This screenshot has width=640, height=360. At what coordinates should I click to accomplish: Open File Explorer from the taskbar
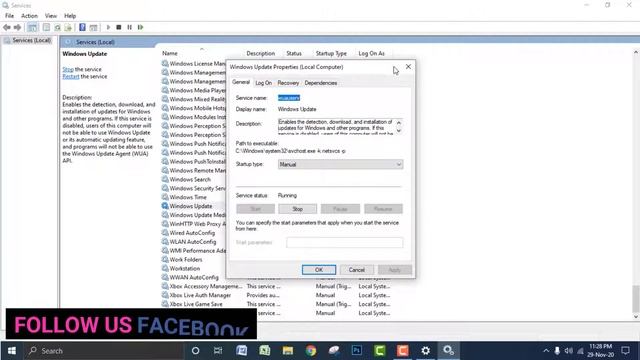[288, 351]
